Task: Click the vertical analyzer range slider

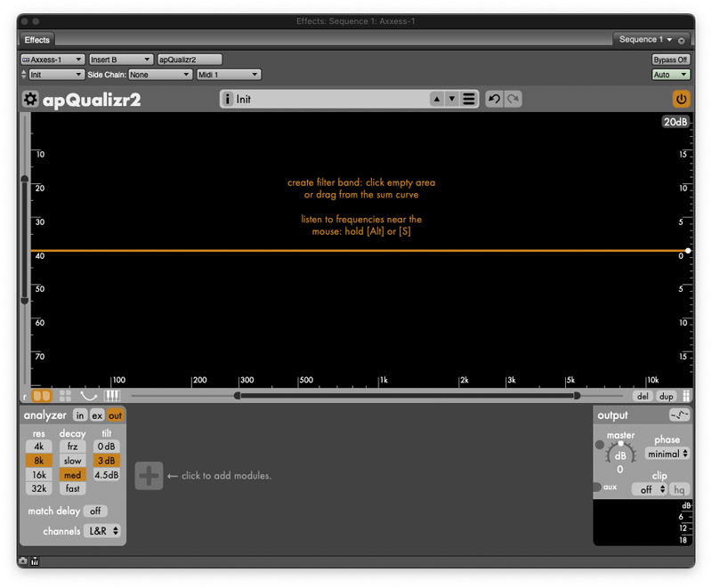Action: (x=25, y=239)
